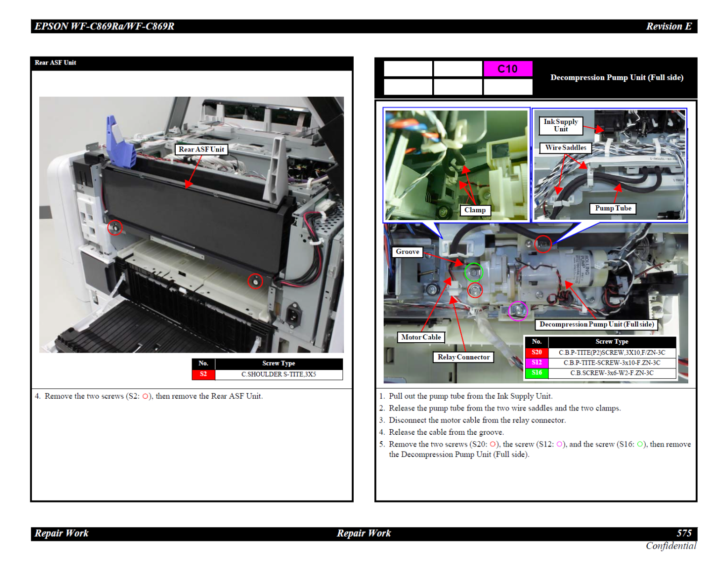Click the Relay Connector callout label

464,357
